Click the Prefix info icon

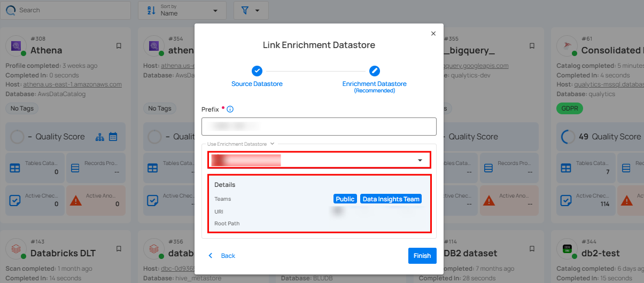pyautogui.click(x=230, y=109)
